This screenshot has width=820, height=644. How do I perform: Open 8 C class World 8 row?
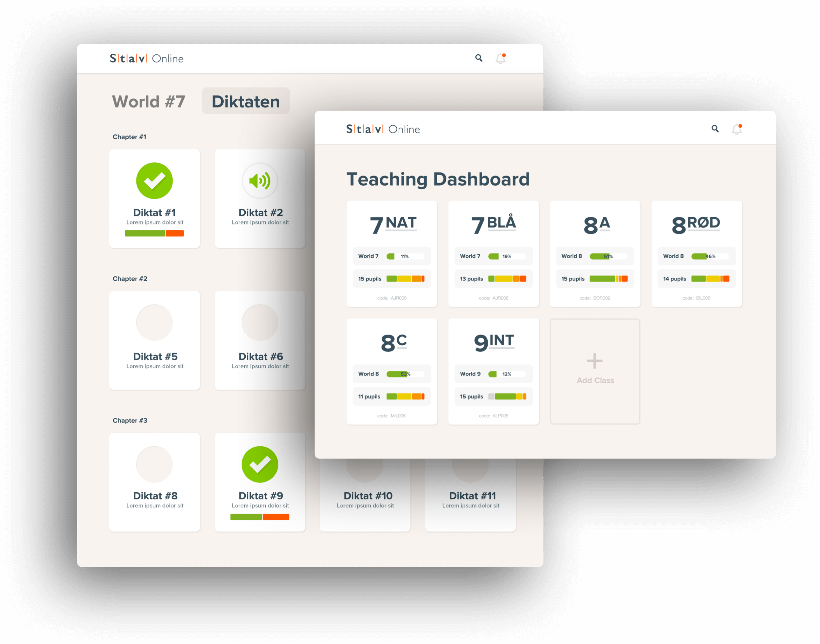pos(392,374)
